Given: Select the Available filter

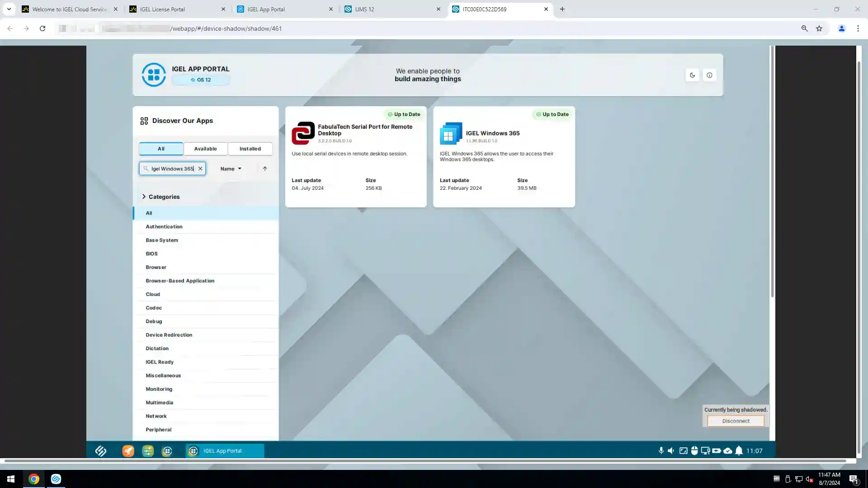Looking at the screenshot, I should tap(205, 149).
